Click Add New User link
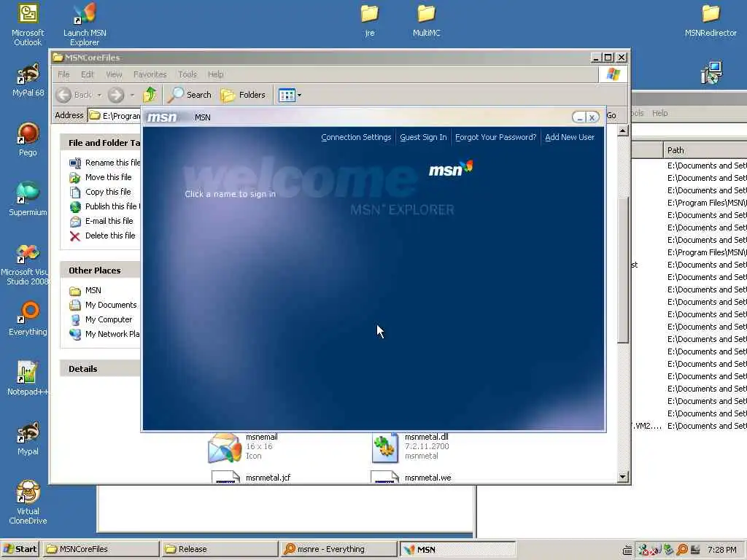This screenshot has width=747, height=560. pos(569,137)
